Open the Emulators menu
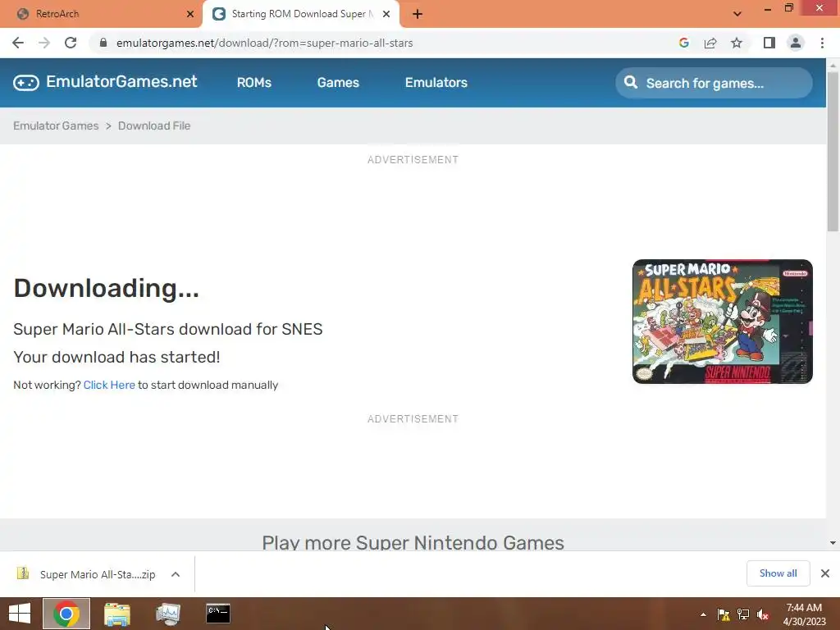Viewport: 840px width, 630px height. pos(436,83)
